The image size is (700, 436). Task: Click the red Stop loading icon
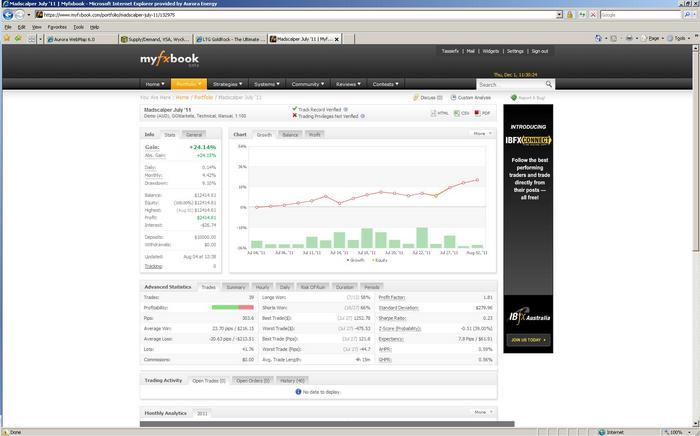click(x=593, y=15)
